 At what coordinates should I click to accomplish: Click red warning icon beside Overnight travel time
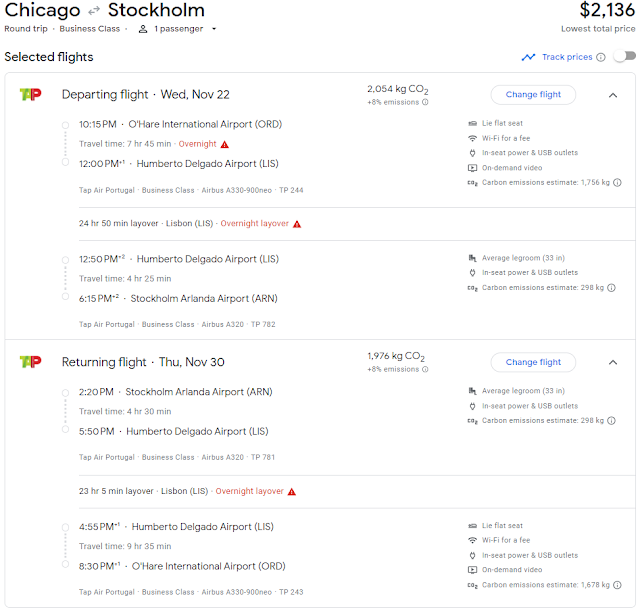224,144
